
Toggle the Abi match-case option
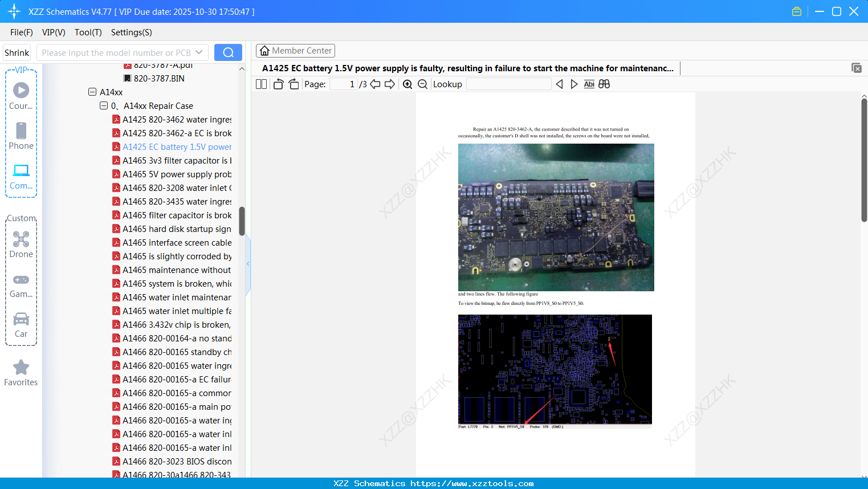click(x=589, y=84)
